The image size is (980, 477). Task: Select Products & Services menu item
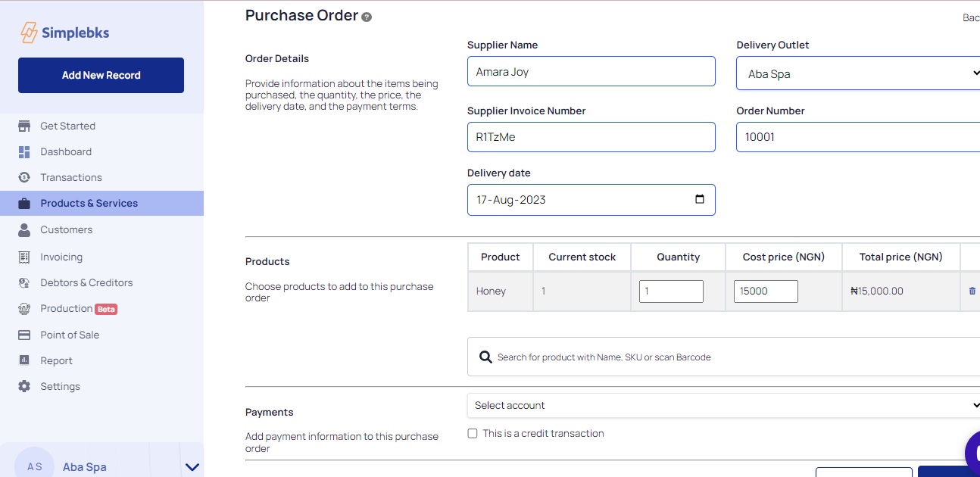(101, 203)
